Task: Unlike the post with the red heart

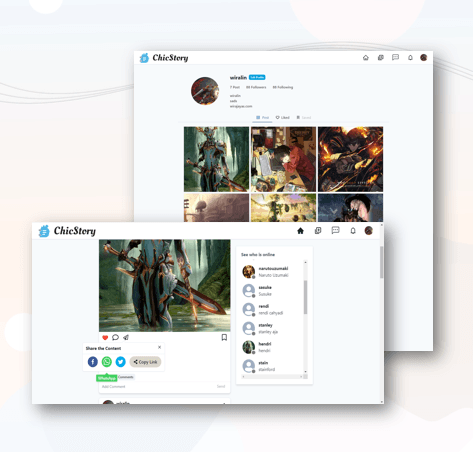Action: (105, 338)
